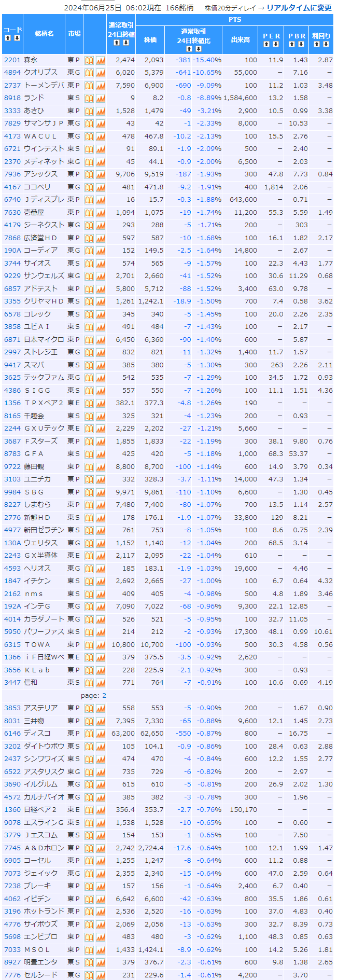Viewport: 338px width, 980px height.
Task: Open stock code 8918 link
Action: 12,98
